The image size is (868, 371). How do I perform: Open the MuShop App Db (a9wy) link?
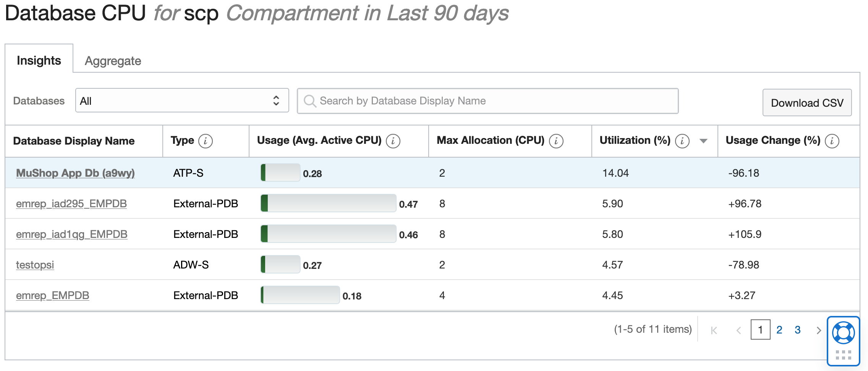(75, 173)
